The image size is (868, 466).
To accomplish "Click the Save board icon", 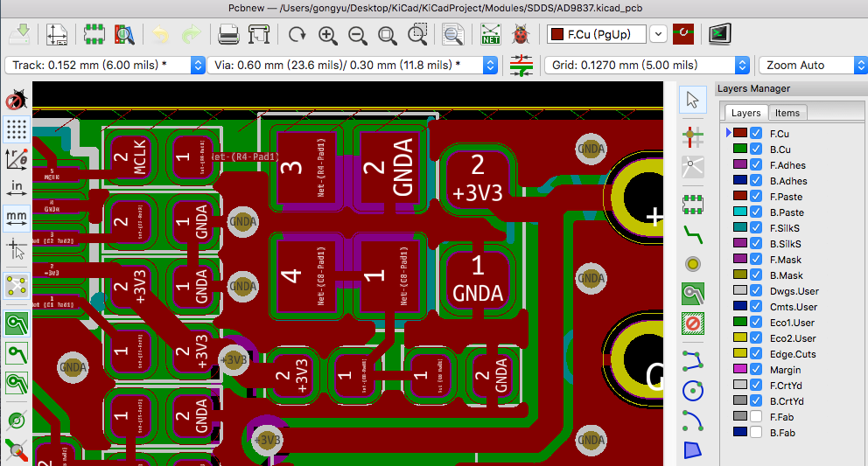I will point(20,34).
